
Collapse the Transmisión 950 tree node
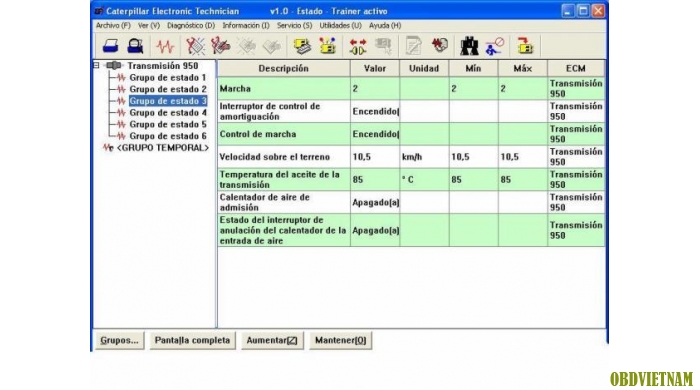click(96, 66)
